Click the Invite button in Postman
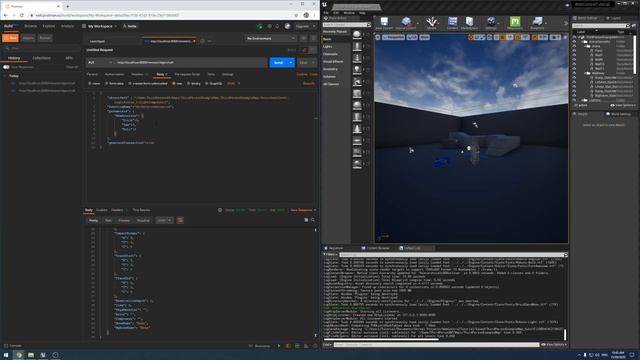This screenshot has height=360, width=640. tap(130, 26)
